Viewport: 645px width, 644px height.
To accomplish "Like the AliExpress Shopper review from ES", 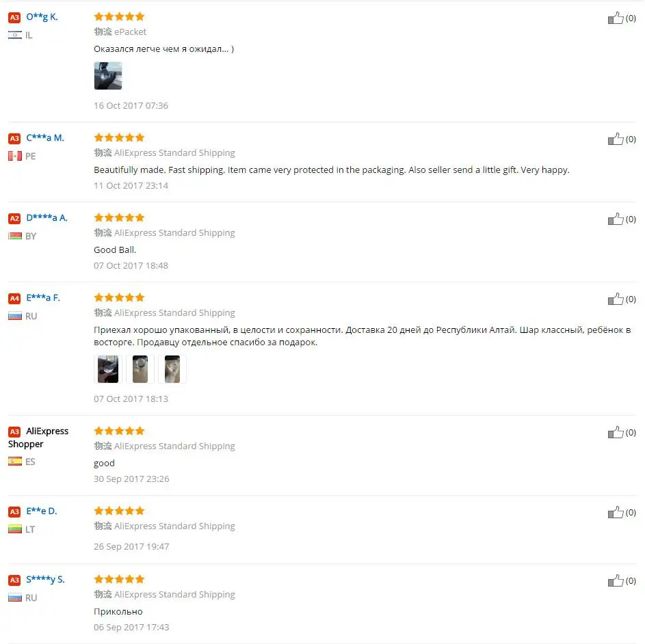I will [x=616, y=432].
